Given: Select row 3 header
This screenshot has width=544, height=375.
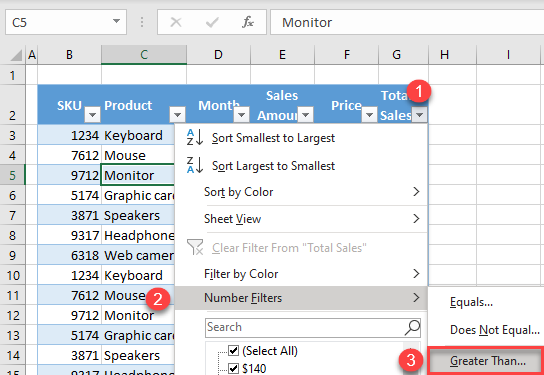Looking at the screenshot, I should click(12, 135).
